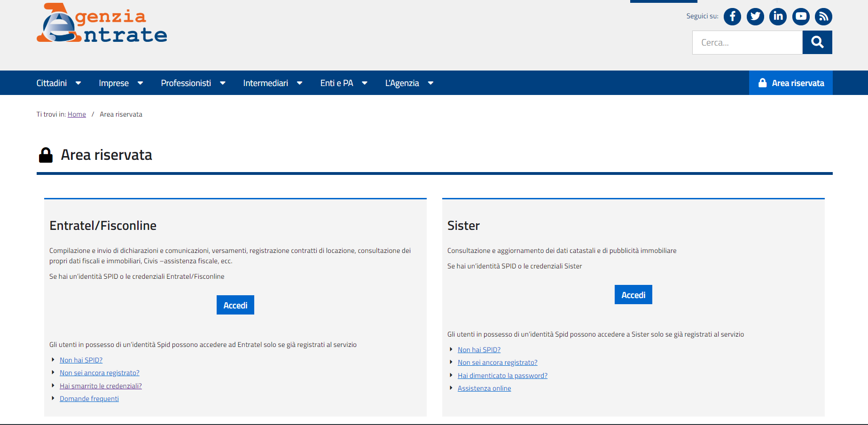Viewport: 868px width, 425px height.
Task: Open Non hai SPID? in Entratel section
Action: [81, 360]
